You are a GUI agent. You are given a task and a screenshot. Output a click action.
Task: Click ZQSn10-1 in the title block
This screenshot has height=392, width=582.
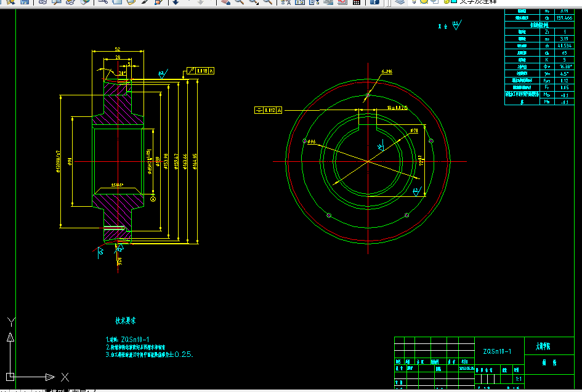click(x=497, y=351)
